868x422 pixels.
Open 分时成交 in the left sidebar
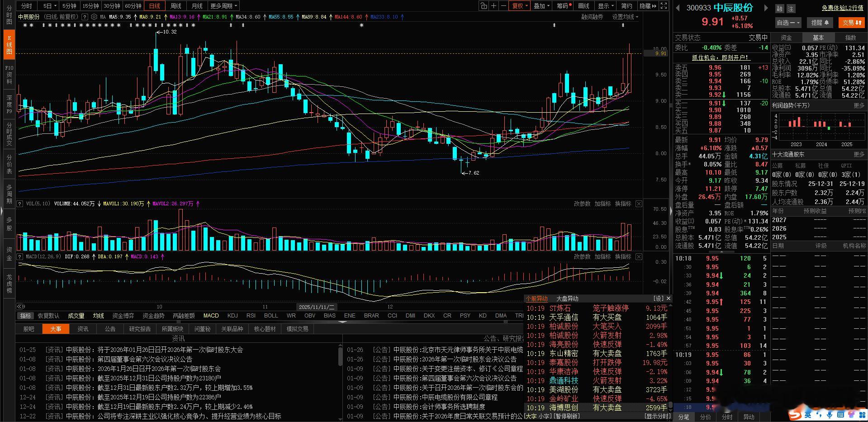pyautogui.click(x=9, y=134)
